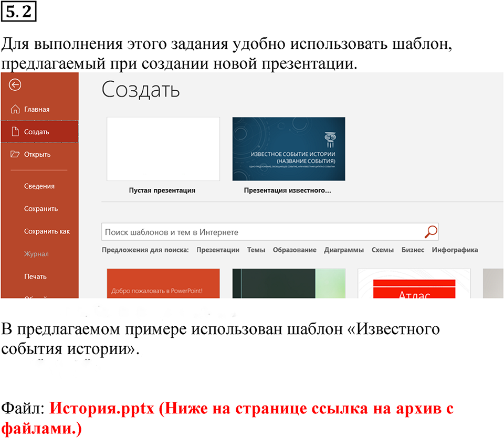Screen dimensions: 504x438
Task: Click the Презентации search suggestion
Action: click(x=218, y=250)
